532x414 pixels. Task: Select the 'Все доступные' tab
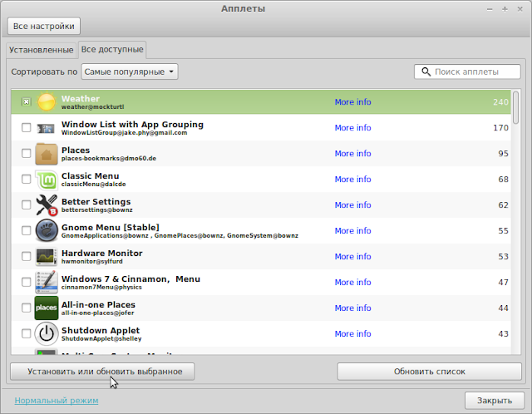(112, 50)
